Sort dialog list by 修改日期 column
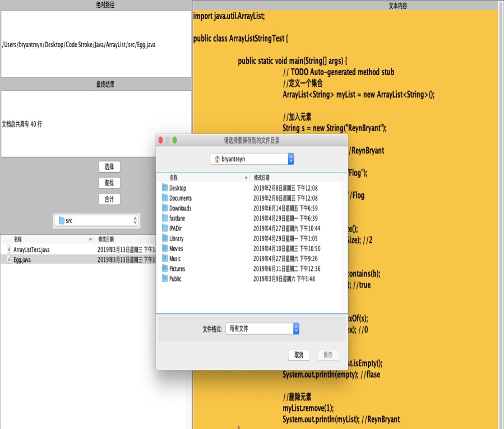The height and width of the screenshot is (429, 504). 297,177
